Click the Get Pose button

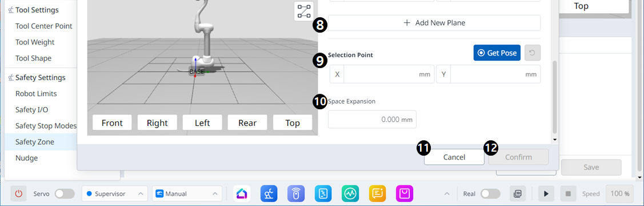click(x=497, y=53)
